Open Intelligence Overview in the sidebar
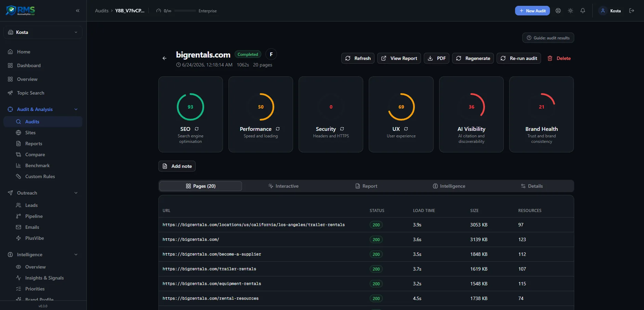 [x=43, y=267]
